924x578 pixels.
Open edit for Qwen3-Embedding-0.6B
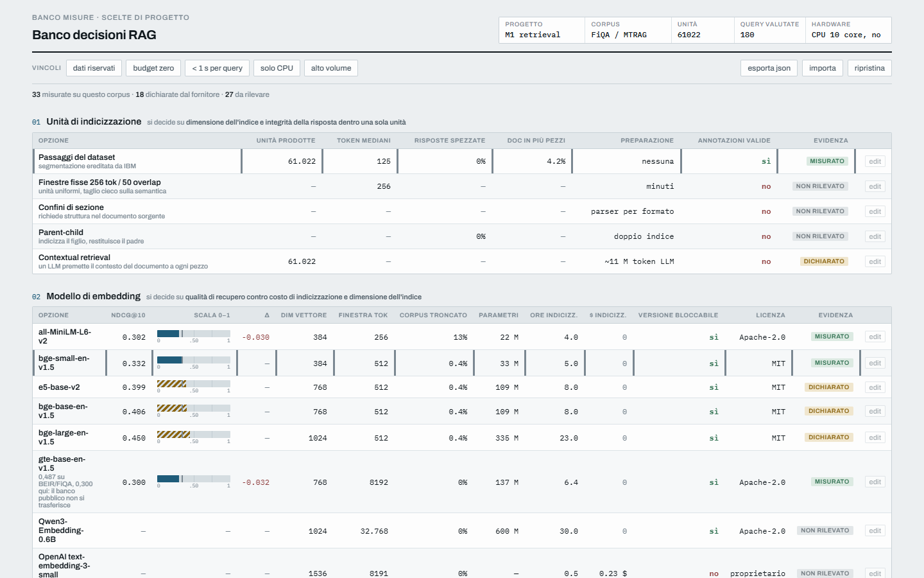coord(875,530)
